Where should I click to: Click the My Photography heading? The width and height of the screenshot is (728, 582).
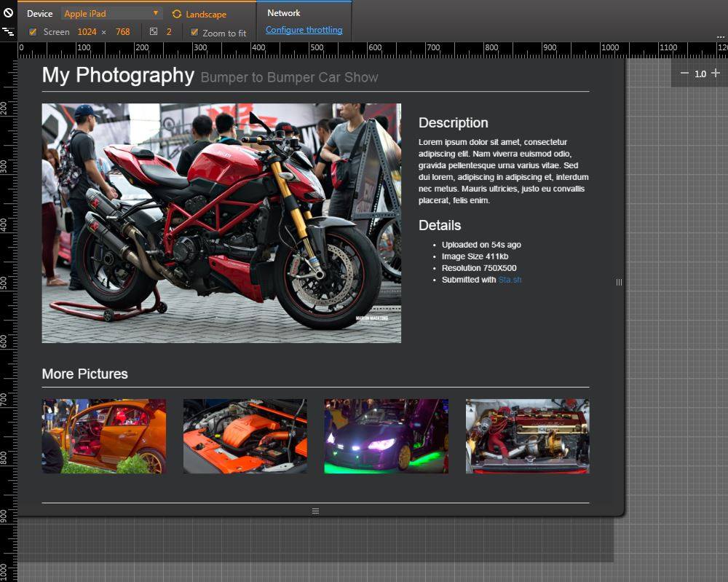(x=118, y=75)
